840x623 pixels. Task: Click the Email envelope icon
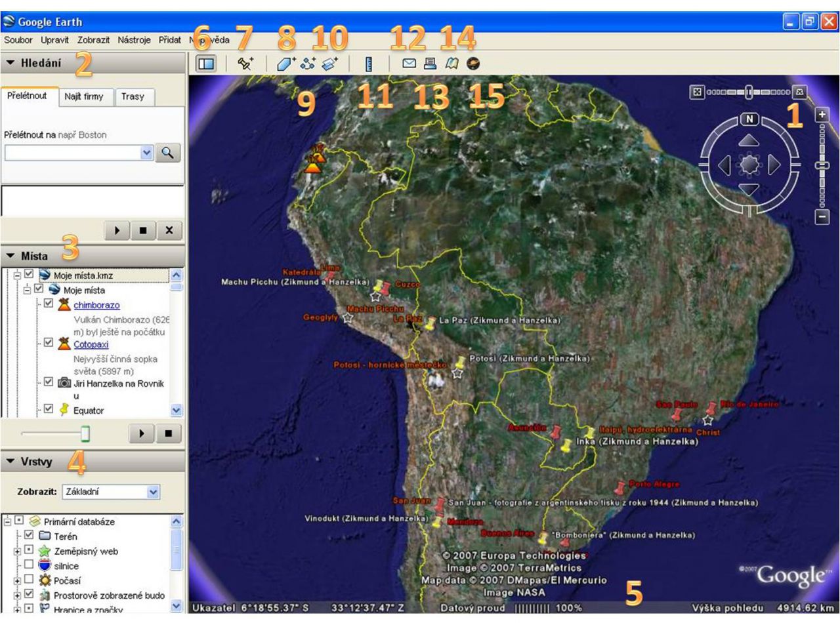pos(409,64)
